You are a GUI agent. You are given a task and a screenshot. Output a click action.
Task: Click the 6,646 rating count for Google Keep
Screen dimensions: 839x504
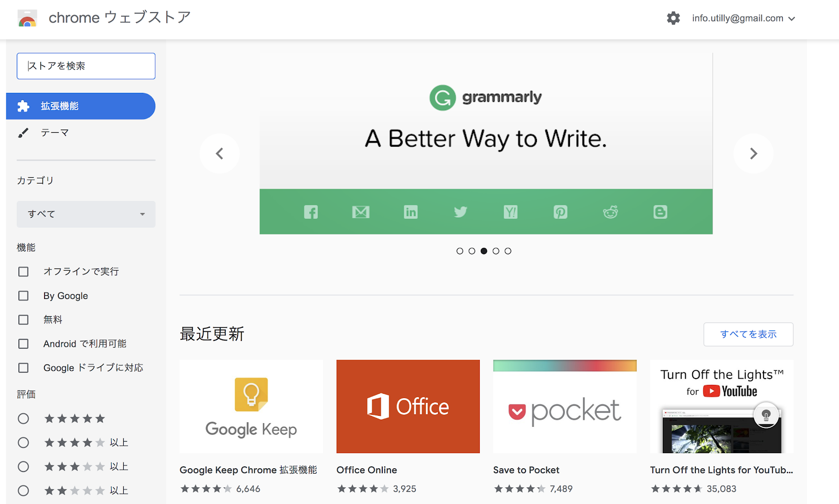tap(248, 489)
